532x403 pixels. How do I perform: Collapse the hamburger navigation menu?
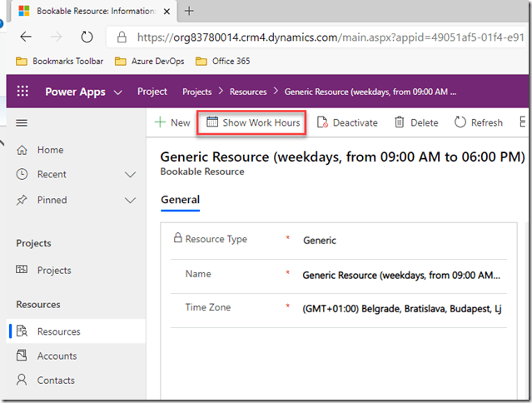pos(22,122)
